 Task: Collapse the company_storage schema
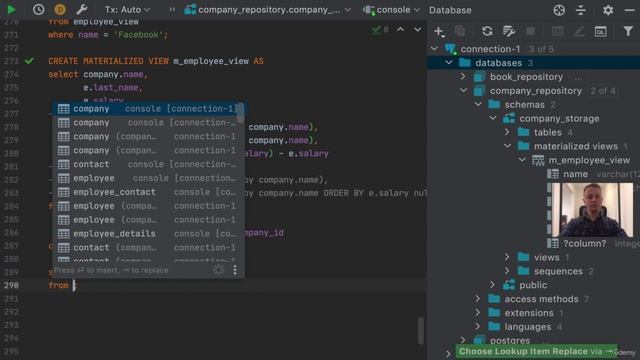[x=493, y=118]
